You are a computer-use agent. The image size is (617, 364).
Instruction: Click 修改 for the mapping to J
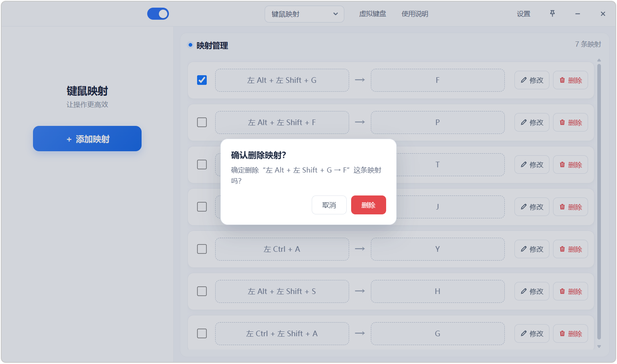point(532,207)
